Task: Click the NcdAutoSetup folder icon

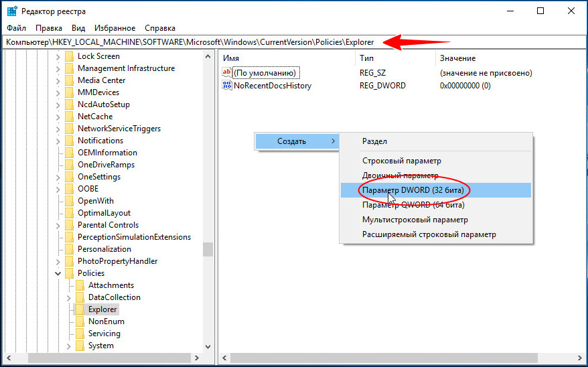Action: coord(70,104)
